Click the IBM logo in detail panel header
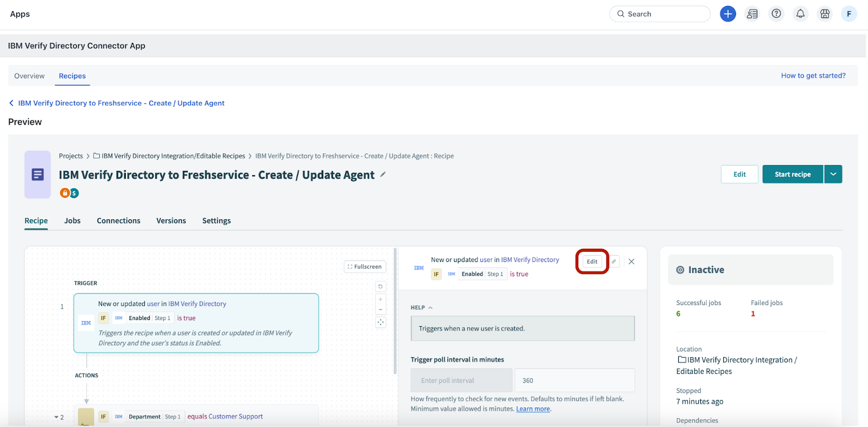Screen dimensions: 868x427 [419, 268]
